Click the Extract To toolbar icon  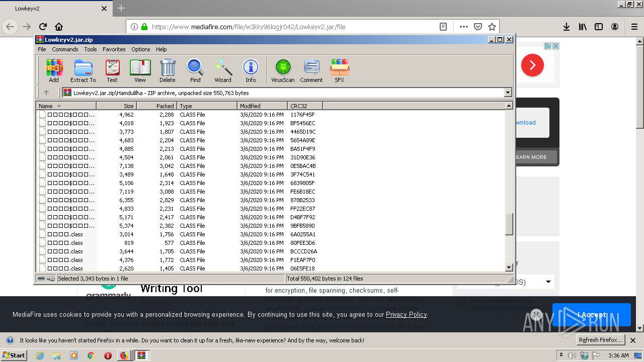click(x=83, y=70)
